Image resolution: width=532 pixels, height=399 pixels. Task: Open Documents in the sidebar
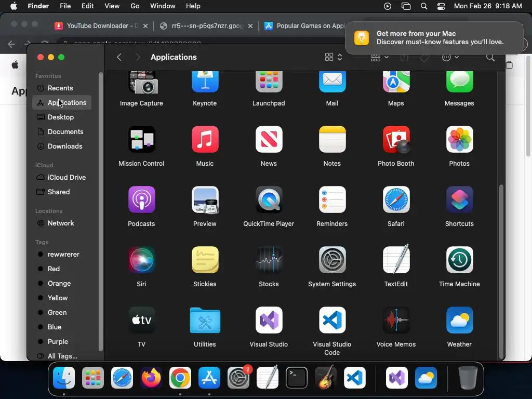(x=62, y=131)
